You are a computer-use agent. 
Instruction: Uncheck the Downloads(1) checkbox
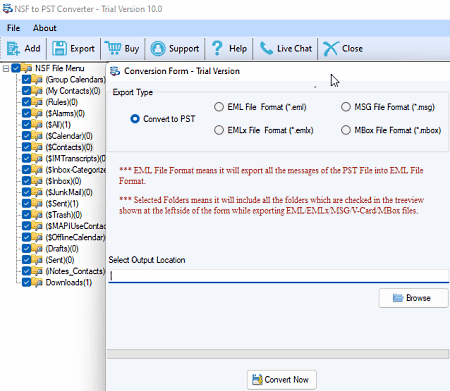point(26,283)
